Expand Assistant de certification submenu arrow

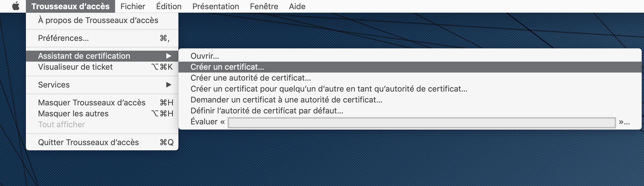[169, 56]
